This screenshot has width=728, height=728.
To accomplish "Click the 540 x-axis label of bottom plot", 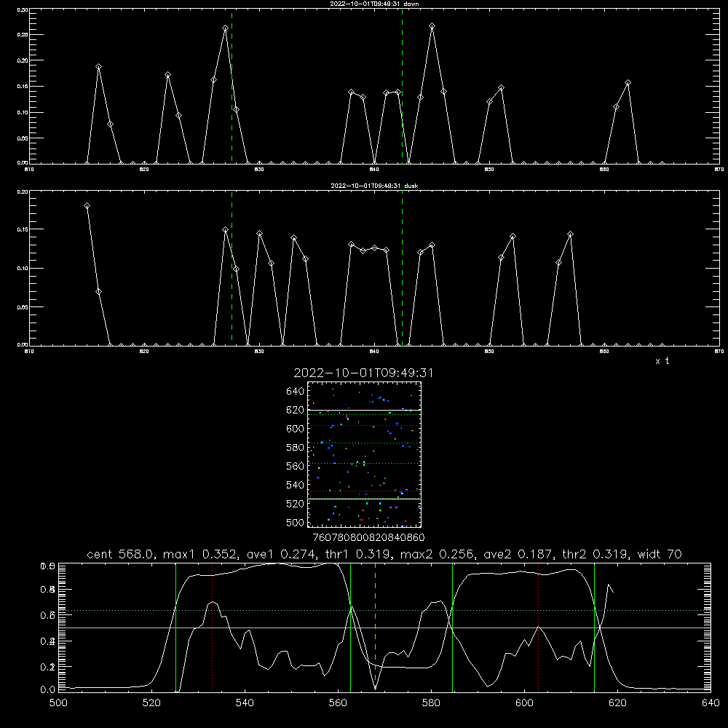I will coord(245,703).
